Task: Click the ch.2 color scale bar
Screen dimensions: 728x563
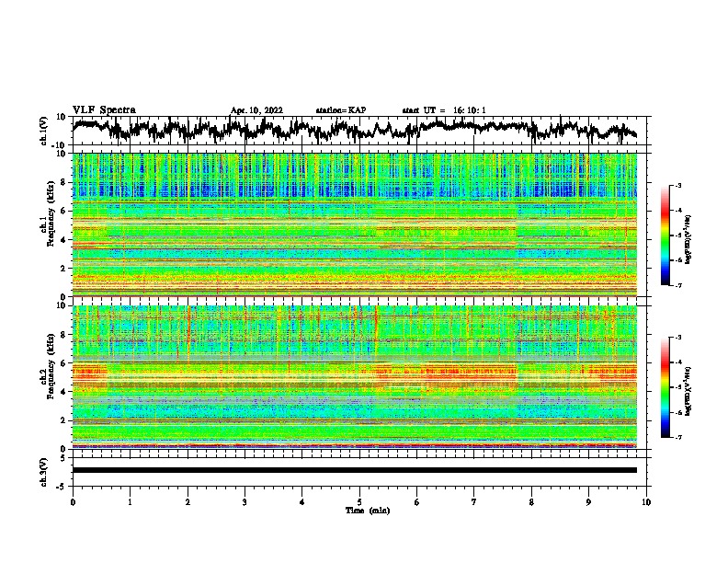Action: 665,387
